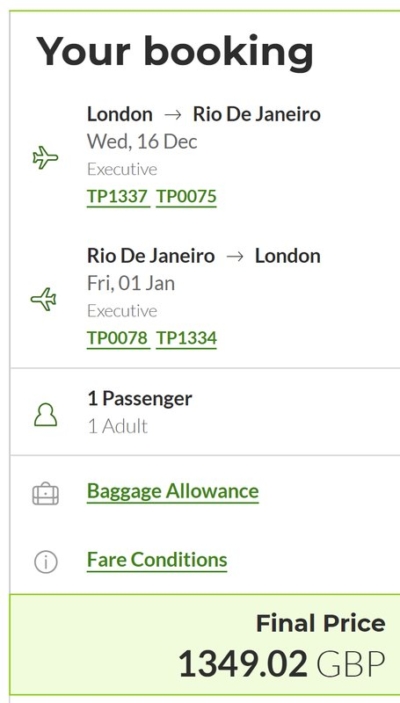The width and height of the screenshot is (400, 703).
Task: Click the Wed, 16 Dec departure date
Action: 142,142
